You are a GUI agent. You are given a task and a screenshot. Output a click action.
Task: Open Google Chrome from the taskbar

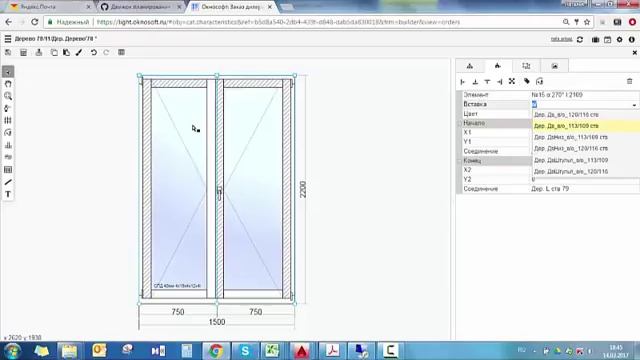[x=216, y=351]
